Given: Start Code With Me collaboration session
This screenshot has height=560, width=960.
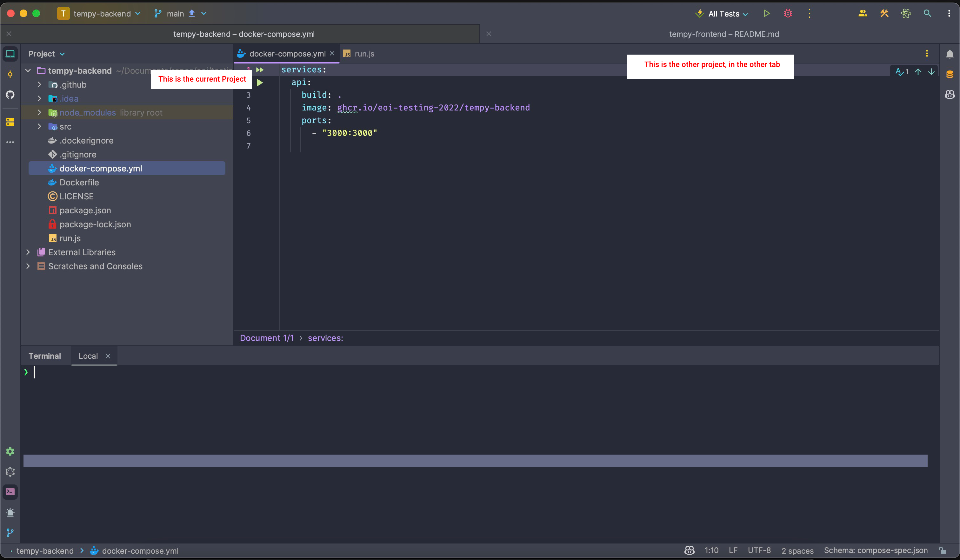Looking at the screenshot, I should pos(863,13).
